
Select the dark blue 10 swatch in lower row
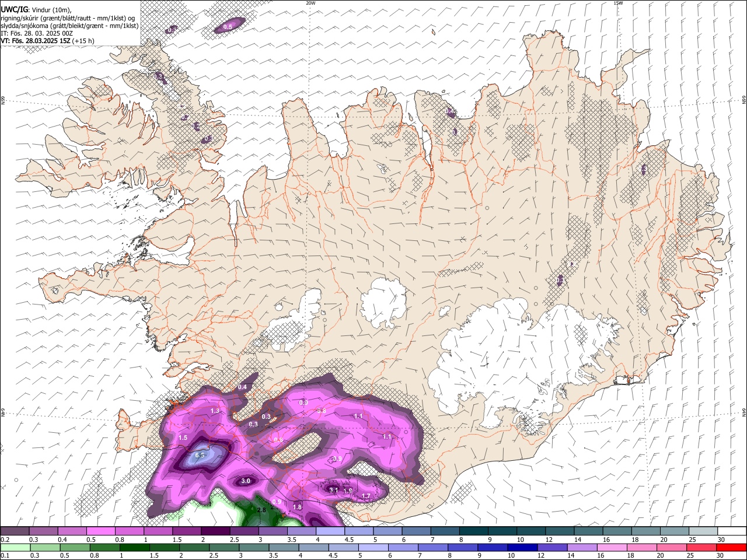tap(523, 547)
